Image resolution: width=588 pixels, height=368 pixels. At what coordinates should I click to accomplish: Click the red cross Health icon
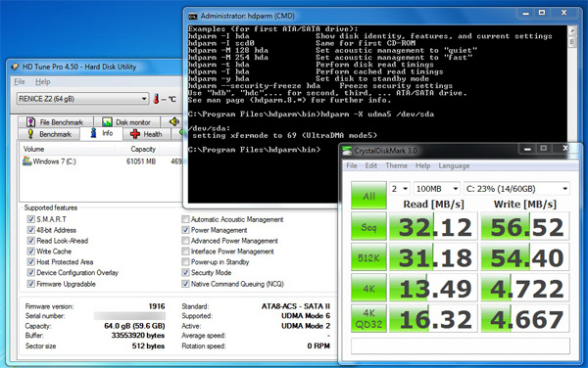point(135,134)
